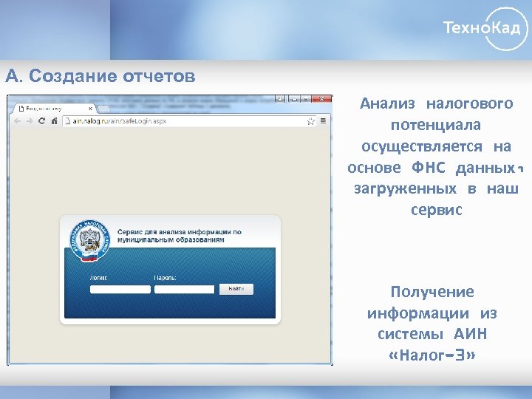The height and width of the screenshot is (399, 532).
Task: Bookmark page with star icon
Action: (x=310, y=121)
